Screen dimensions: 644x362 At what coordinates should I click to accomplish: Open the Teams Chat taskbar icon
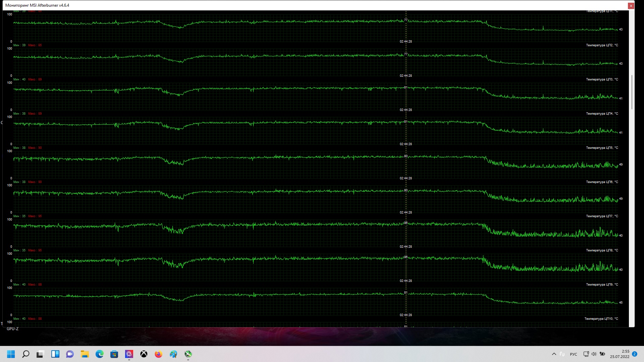(70, 354)
